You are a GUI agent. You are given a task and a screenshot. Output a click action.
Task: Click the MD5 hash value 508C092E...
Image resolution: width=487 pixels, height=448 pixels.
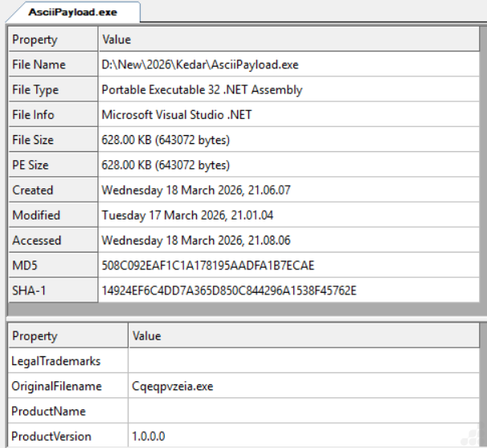point(207,265)
